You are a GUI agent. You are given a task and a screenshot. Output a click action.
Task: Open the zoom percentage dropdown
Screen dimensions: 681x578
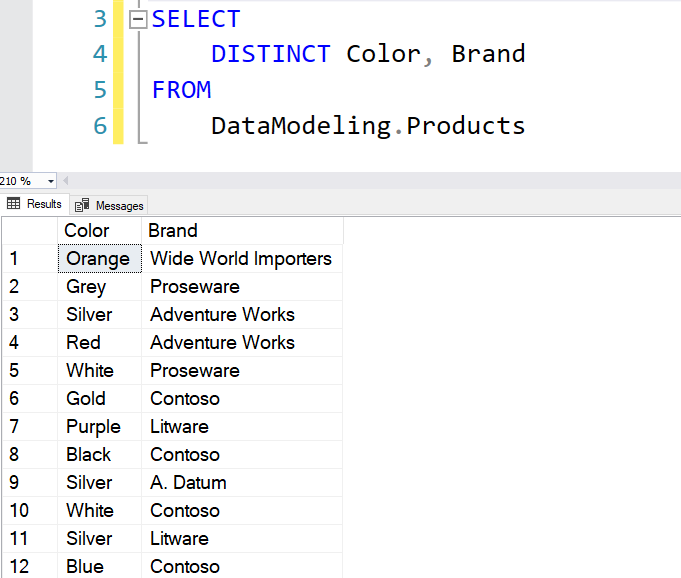(x=51, y=181)
